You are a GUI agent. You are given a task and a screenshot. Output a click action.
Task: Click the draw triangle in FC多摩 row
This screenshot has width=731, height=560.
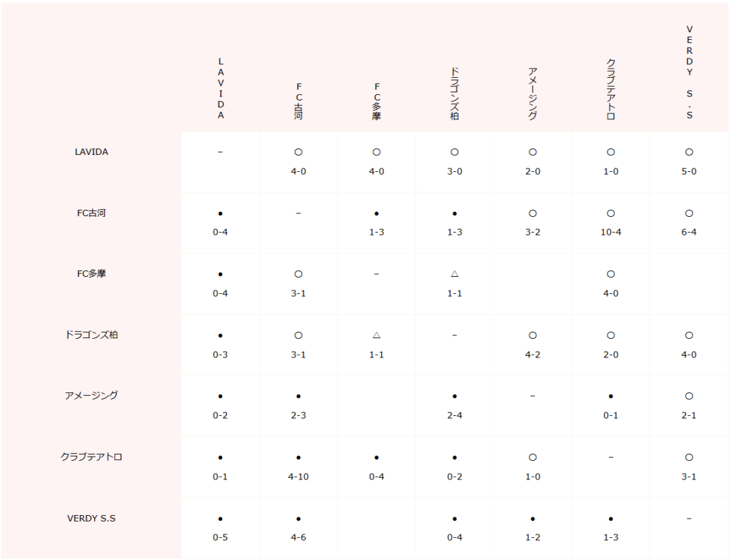455,274
